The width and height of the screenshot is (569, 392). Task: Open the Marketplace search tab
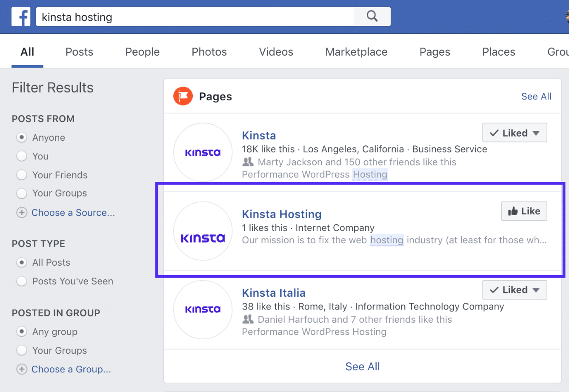356,51
